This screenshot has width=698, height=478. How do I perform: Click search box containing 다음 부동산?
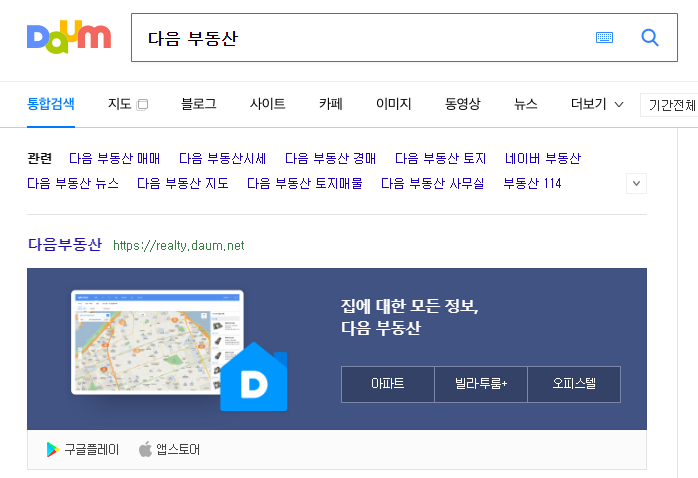pyautogui.click(x=404, y=37)
